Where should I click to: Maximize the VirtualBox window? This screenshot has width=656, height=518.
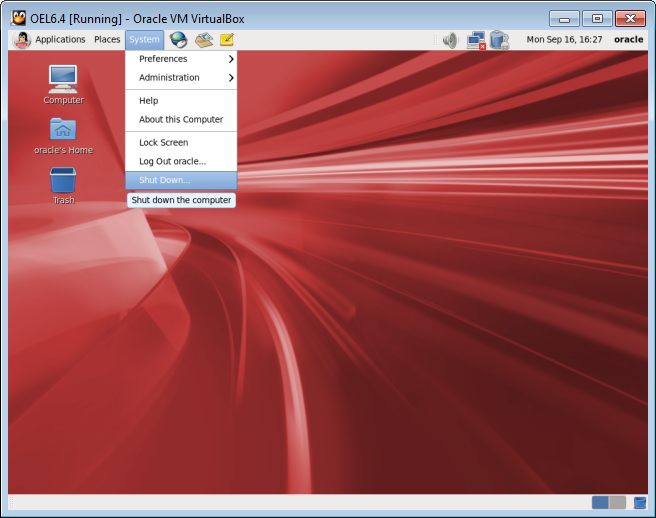(597, 19)
